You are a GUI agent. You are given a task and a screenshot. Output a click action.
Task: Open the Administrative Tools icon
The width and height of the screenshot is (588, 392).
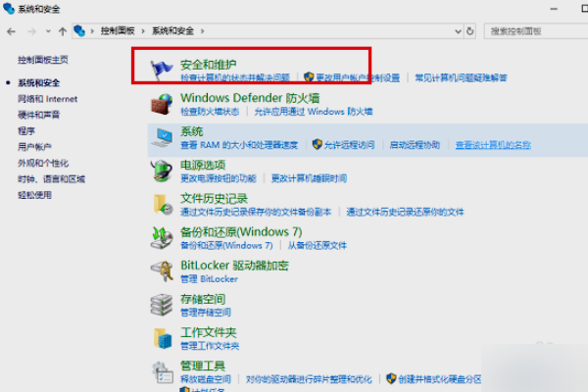[163, 371]
